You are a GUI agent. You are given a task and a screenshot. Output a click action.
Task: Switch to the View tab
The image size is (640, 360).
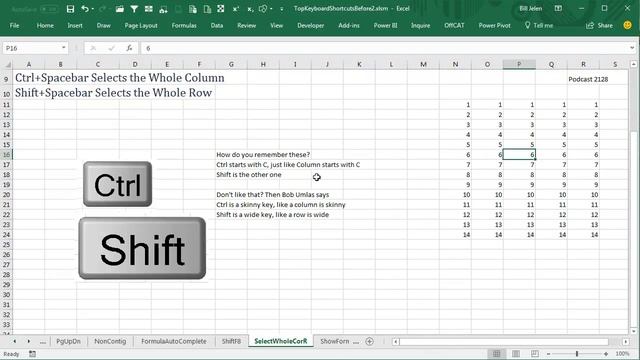coord(276,25)
